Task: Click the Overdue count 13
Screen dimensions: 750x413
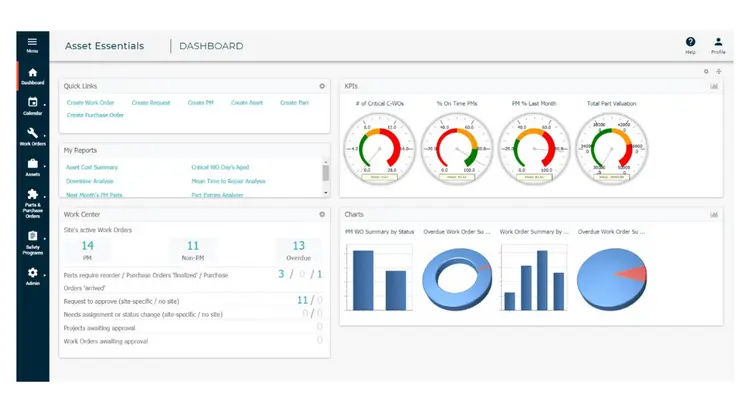Action: (298, 246)
